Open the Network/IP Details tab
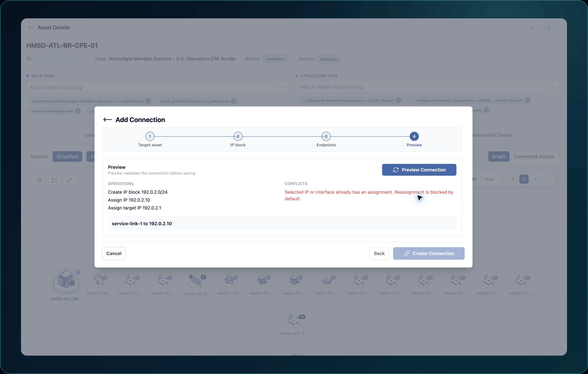Image resolution: width=588 pixels, height=374 pixels. [x=493, y=135]
